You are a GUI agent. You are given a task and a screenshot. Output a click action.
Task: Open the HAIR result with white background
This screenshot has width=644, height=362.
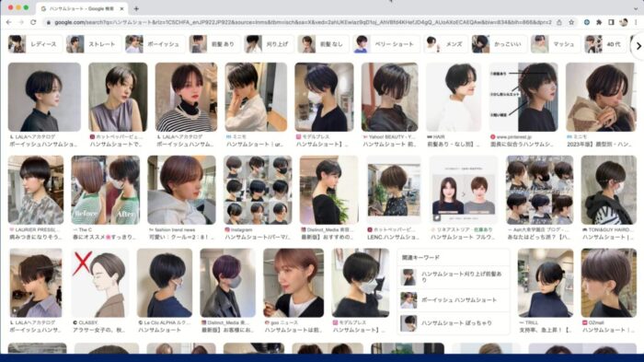tap(454, 97)
